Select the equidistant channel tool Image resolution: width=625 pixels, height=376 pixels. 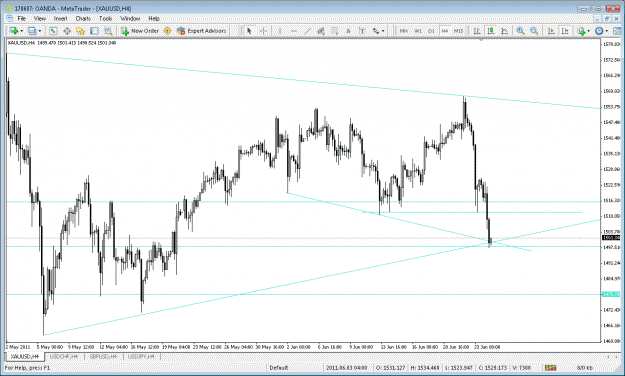click(321, 31)
